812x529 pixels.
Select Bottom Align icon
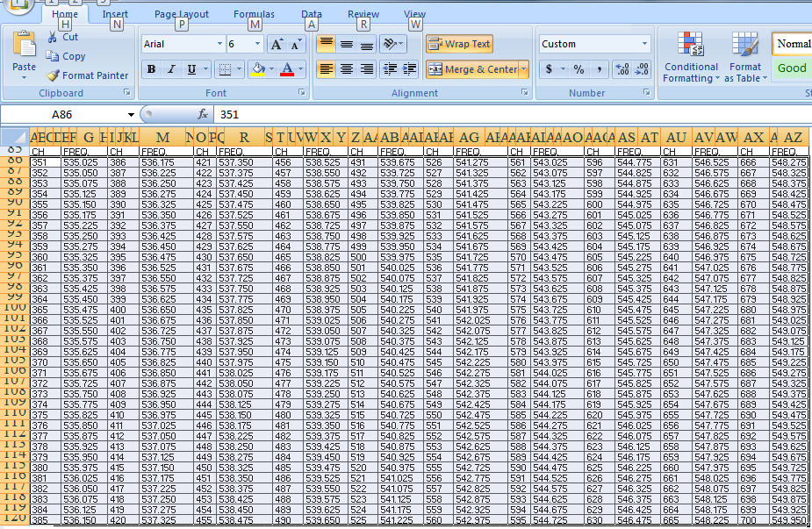click(367, 44)
